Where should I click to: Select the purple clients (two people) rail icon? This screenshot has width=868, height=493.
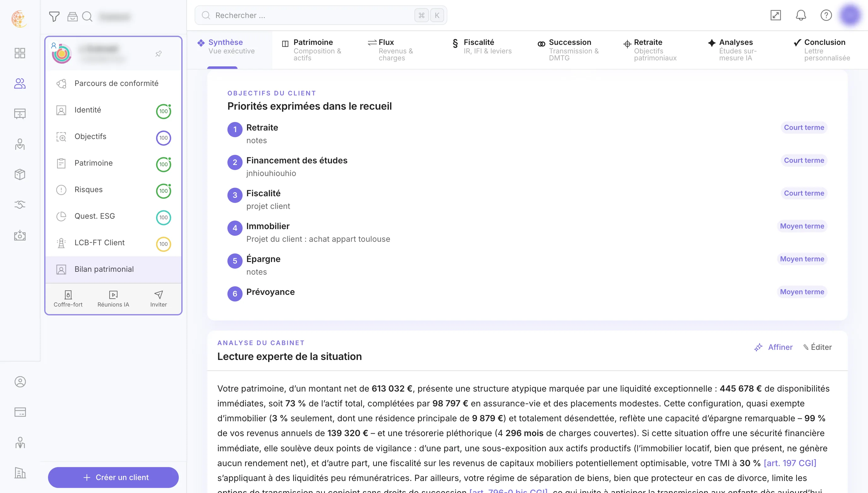coord(20,83)
